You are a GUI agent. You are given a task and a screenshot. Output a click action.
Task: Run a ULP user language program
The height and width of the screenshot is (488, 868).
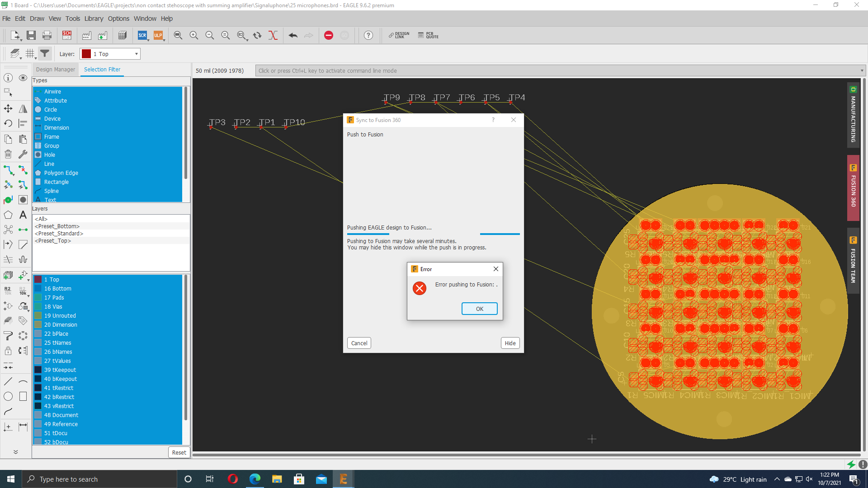(x=159, y=35)
